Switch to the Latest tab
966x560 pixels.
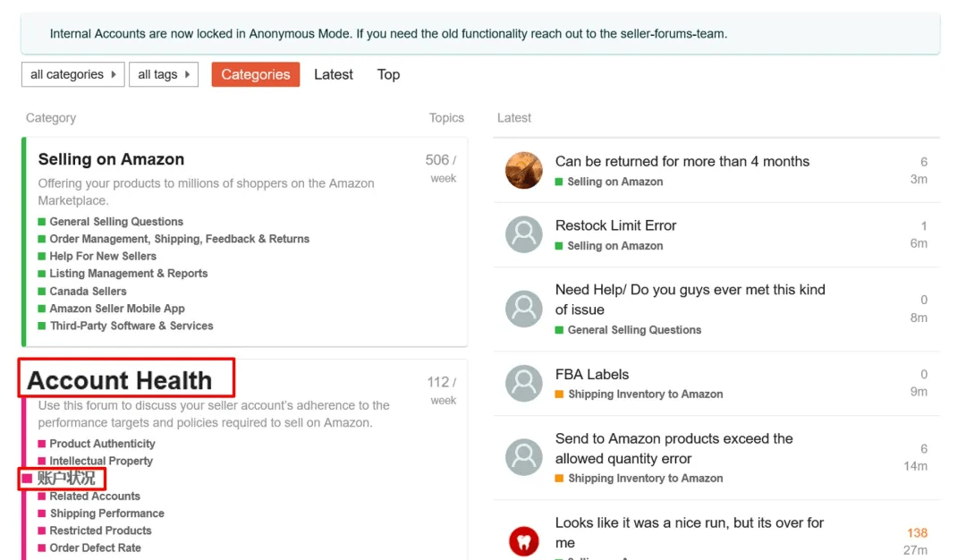pos(334,74)
